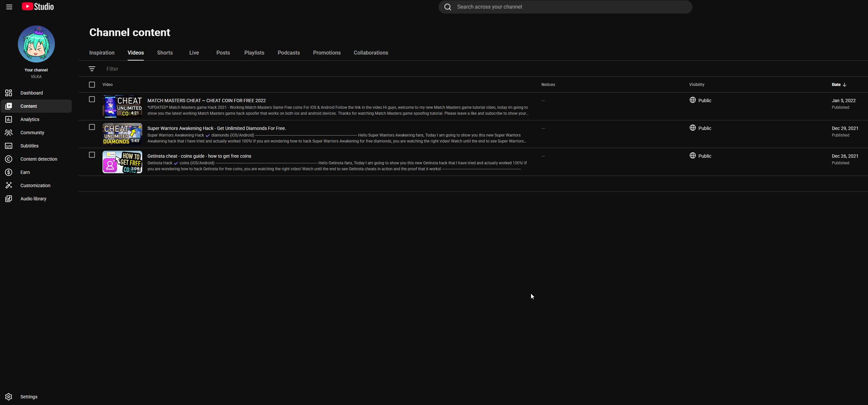Image resolution: width=868 pixels, height=405 pixels.
Task: Open Content detection page
Action: 36,159
